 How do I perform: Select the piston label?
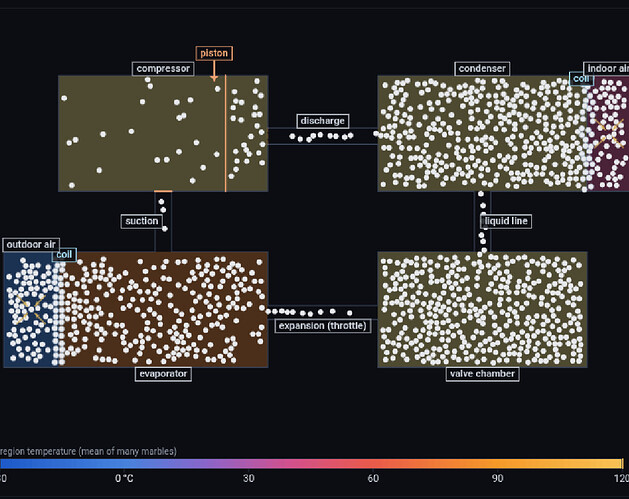tap(214, 53)
